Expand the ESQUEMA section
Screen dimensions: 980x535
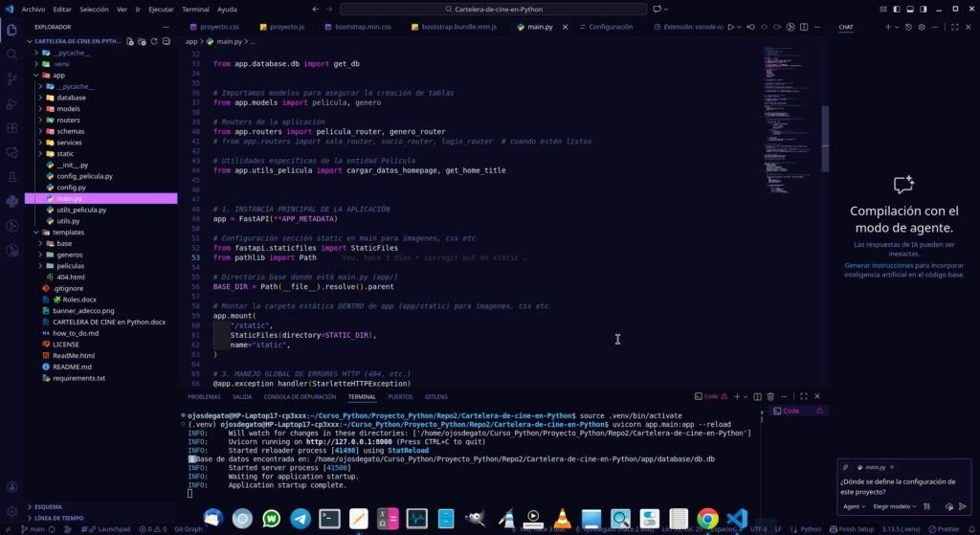pyautogui.click(x=48, y=506)
